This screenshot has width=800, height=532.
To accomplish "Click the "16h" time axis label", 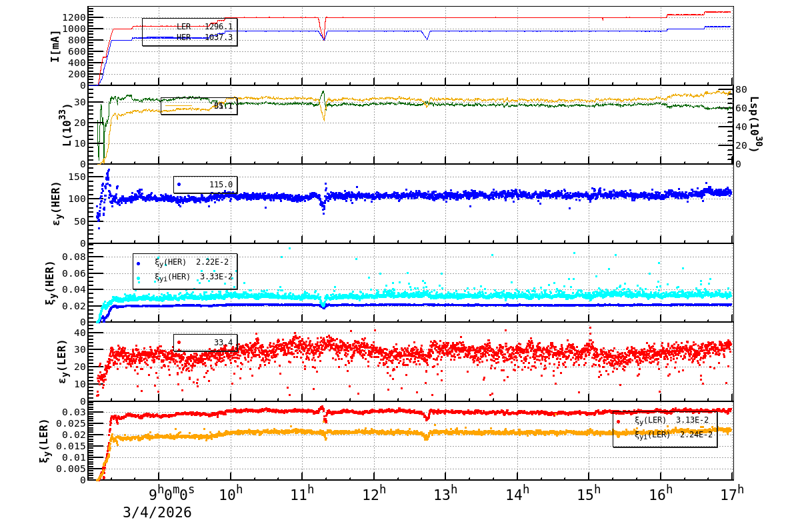I will coord(661,493).
